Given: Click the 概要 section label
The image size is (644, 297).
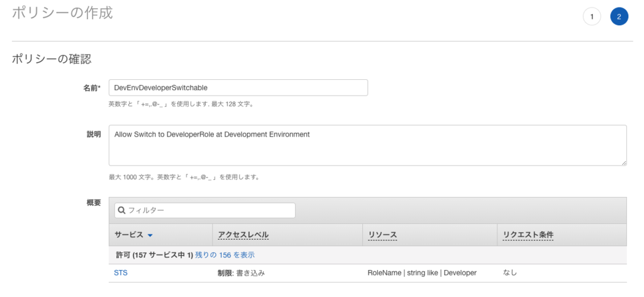Looking at the screenshot, I should click(x=94, y=203).
